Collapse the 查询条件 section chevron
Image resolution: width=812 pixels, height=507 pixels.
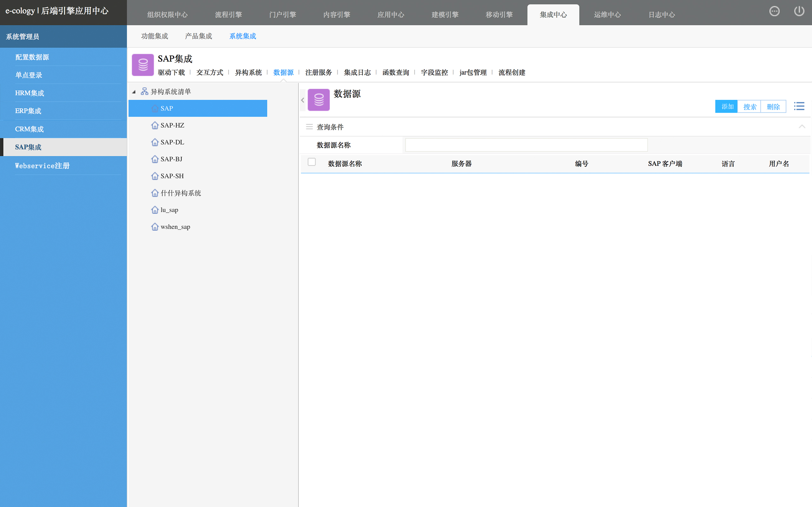point(802,126)
